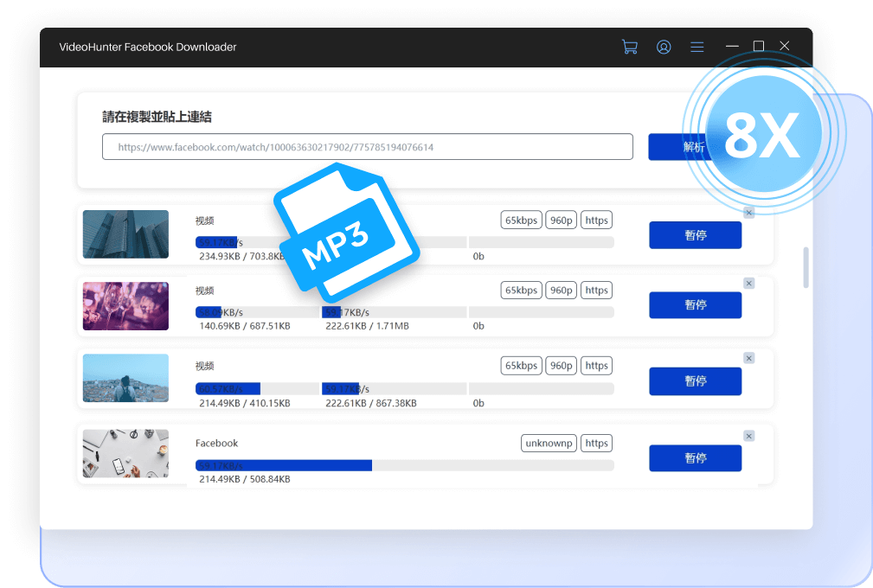Close the VideoHunter window
The image size is (873, 588).
785,46
